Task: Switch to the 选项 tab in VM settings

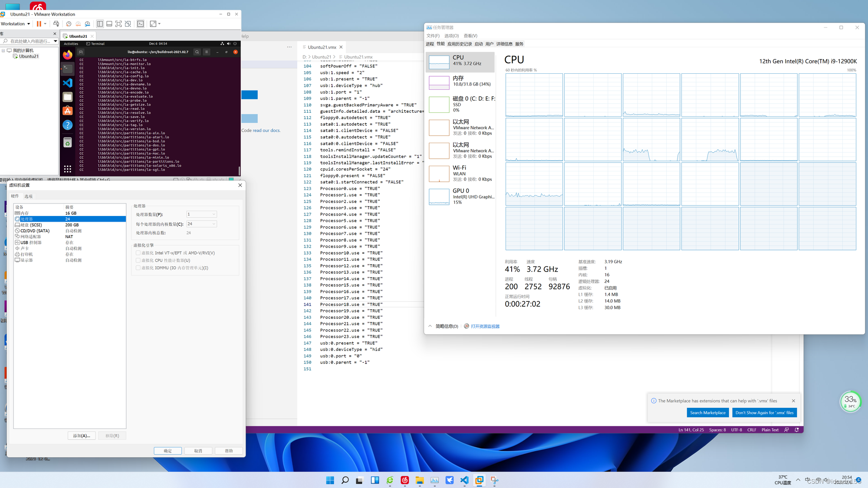Action: 28,197
